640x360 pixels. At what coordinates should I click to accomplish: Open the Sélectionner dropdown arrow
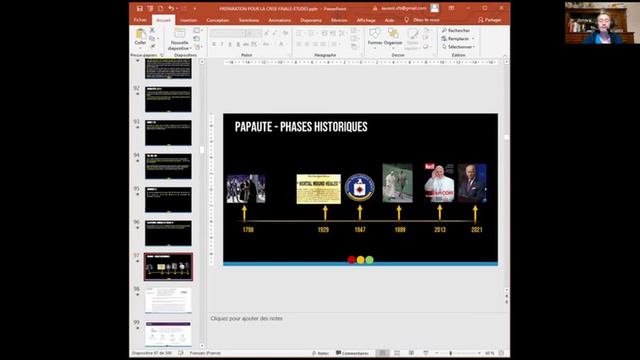[474, 47]
